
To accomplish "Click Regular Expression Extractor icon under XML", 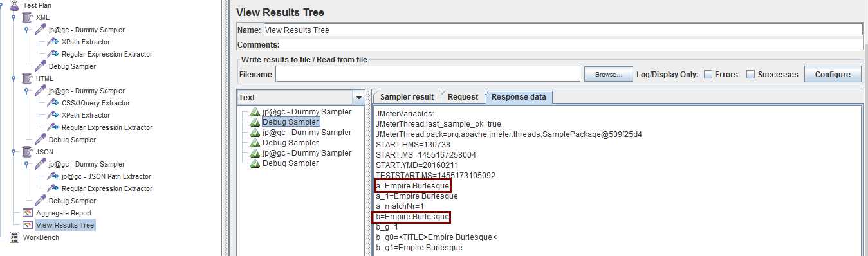I will click(x=53, y=54).
